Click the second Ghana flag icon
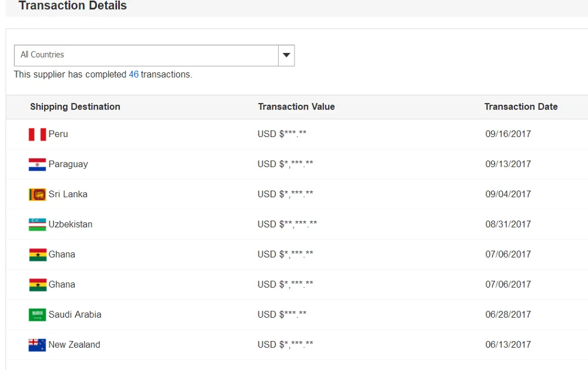Image resolution: width=588 pixels, height=370 pixels. tap(36, 284)
